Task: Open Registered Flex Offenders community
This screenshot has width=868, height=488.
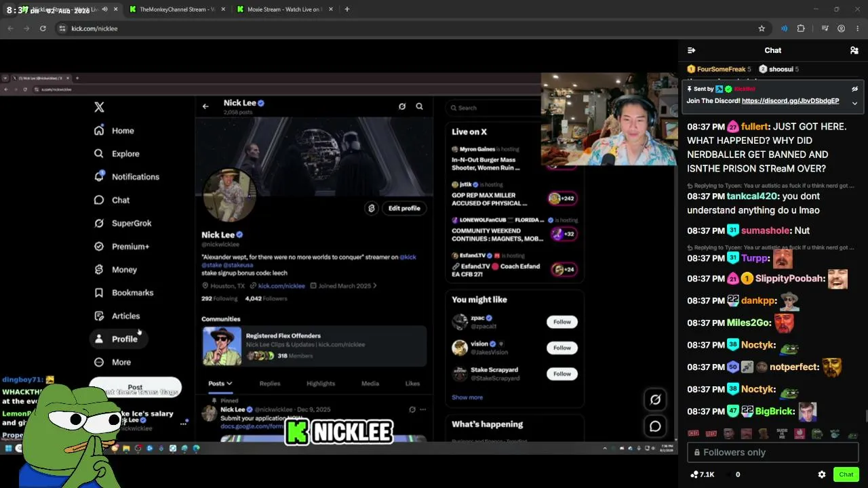Action: click(314, 346)
